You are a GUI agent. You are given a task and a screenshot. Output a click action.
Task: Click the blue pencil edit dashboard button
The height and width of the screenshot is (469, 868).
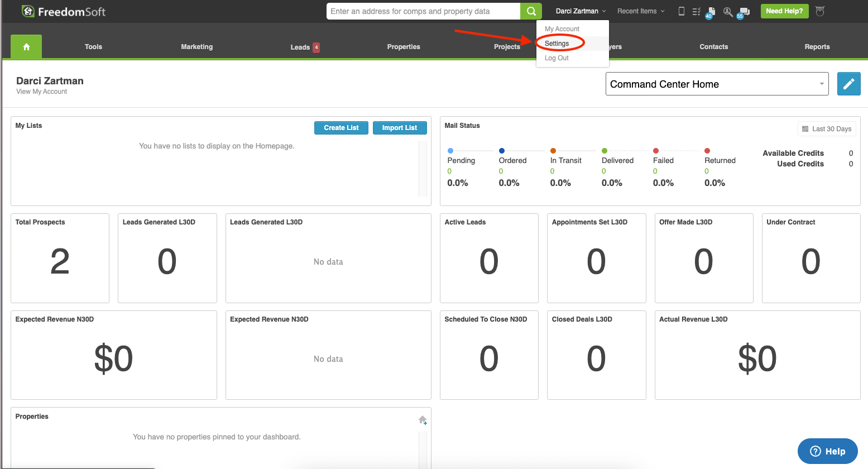coord(848,84)
